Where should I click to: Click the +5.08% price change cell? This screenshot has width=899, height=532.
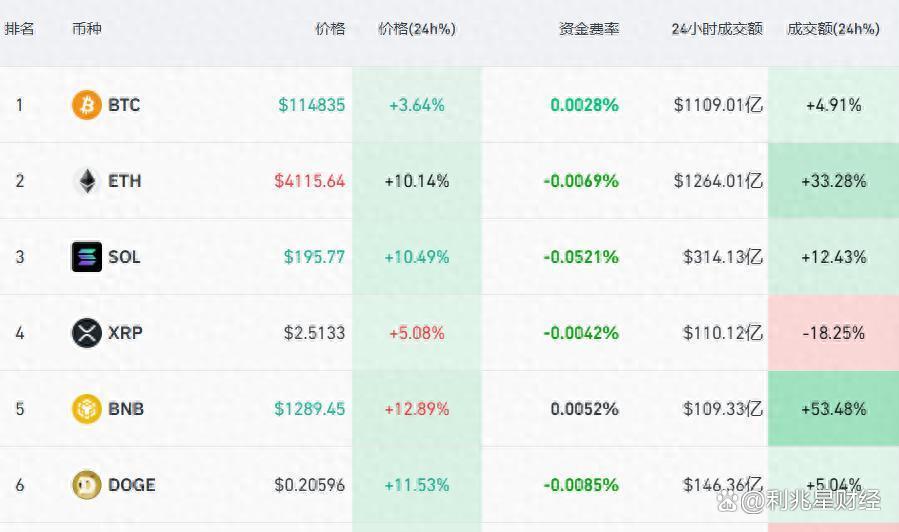pos(417,333)
